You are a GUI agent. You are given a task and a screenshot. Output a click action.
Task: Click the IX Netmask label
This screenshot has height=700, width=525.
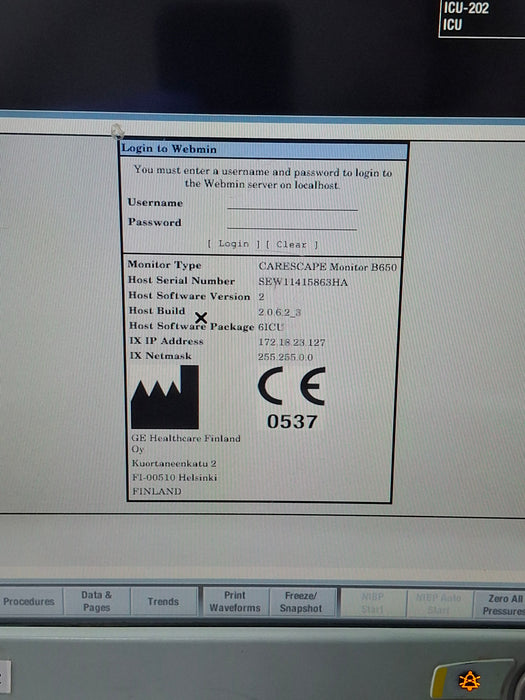click(161, 356)
